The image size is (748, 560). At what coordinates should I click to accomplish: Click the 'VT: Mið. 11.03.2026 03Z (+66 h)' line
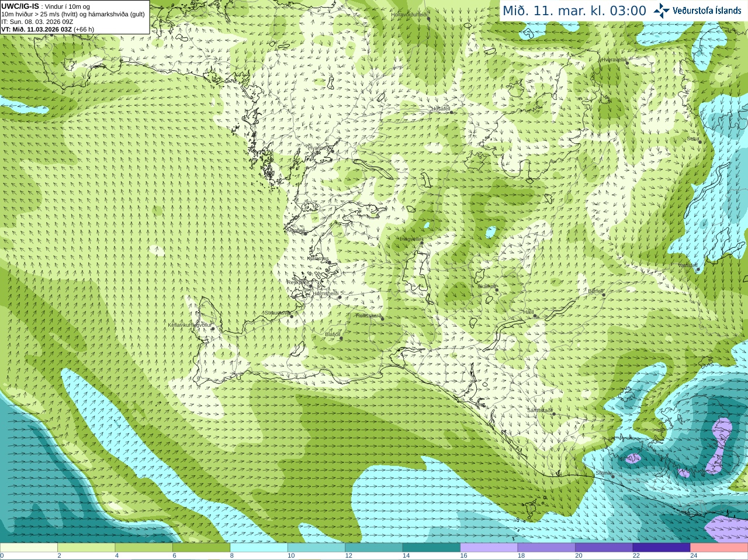[47, 29]
